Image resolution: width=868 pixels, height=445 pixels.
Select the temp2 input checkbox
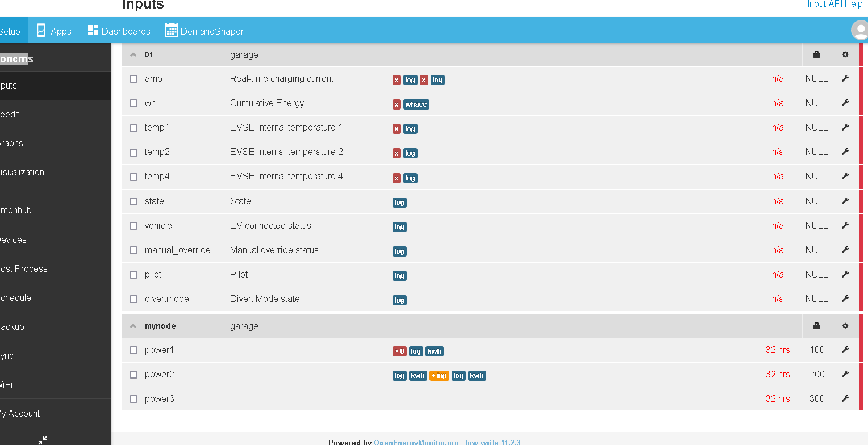click(x=133, y=152)
